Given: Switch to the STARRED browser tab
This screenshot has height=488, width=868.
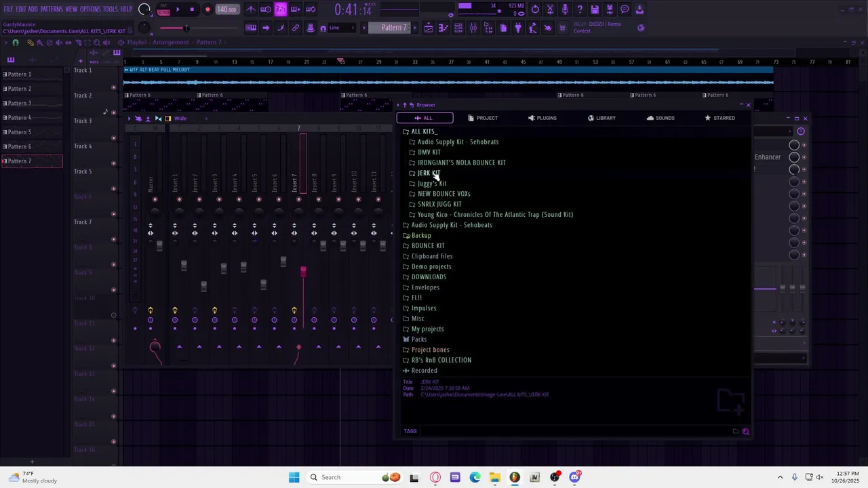Looking at the screenshot, I should pos(719,118).
